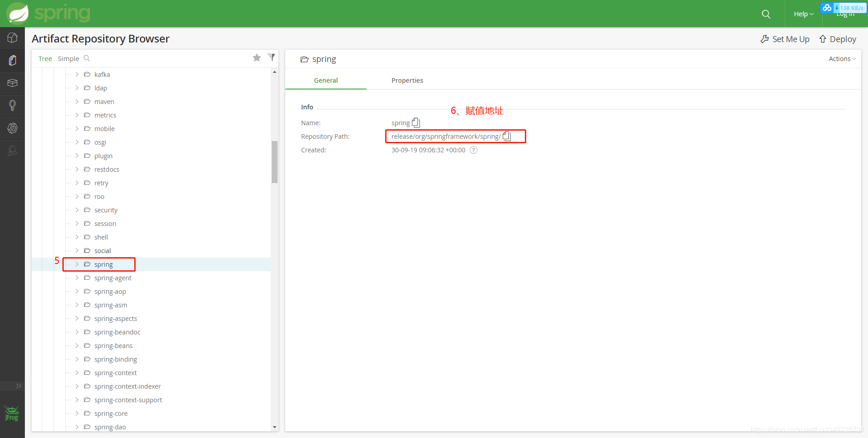Image resolution: width=868 pixels, height=438 pixels.
Task: Click help icon beside Created date
Action: 473,150
